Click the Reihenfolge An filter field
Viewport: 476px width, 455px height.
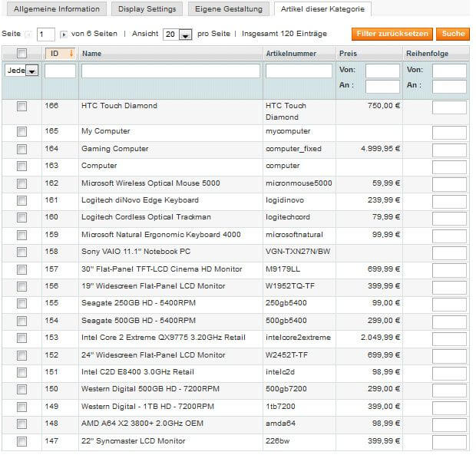pos(449,87)
